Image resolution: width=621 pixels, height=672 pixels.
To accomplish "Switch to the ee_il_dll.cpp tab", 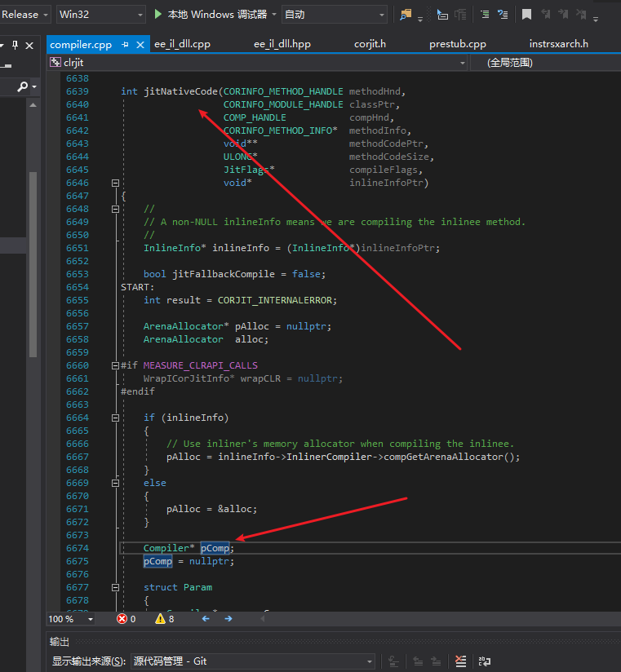I will pyautogui.click(x=182, y=44).
